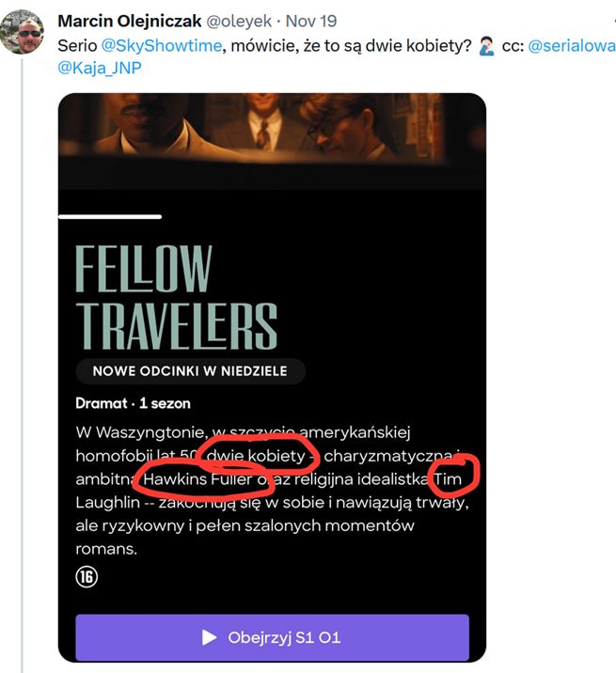Image resolution: width=616 pixels, height=673 pixels.
Task: Click the "Nowe odcinki w niedziele" badge
Action: tap(190, 371)
